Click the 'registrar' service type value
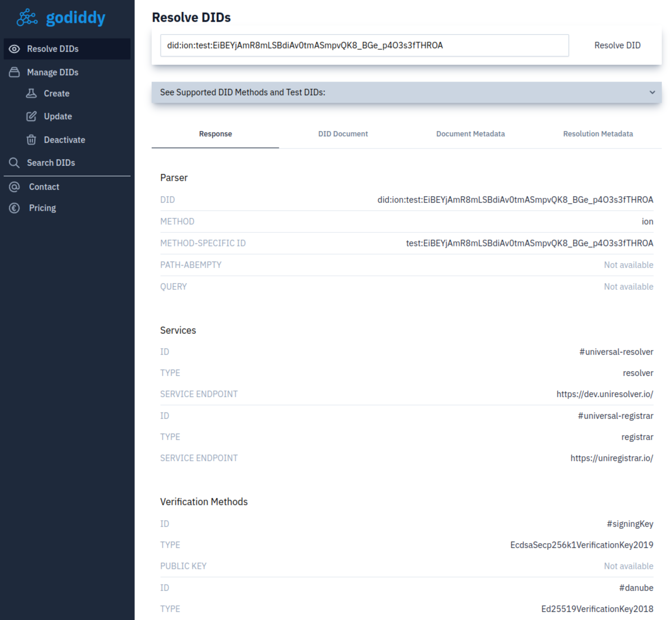Image resolution: width=672 pixels, height=620 pixels. click(637, 437)
